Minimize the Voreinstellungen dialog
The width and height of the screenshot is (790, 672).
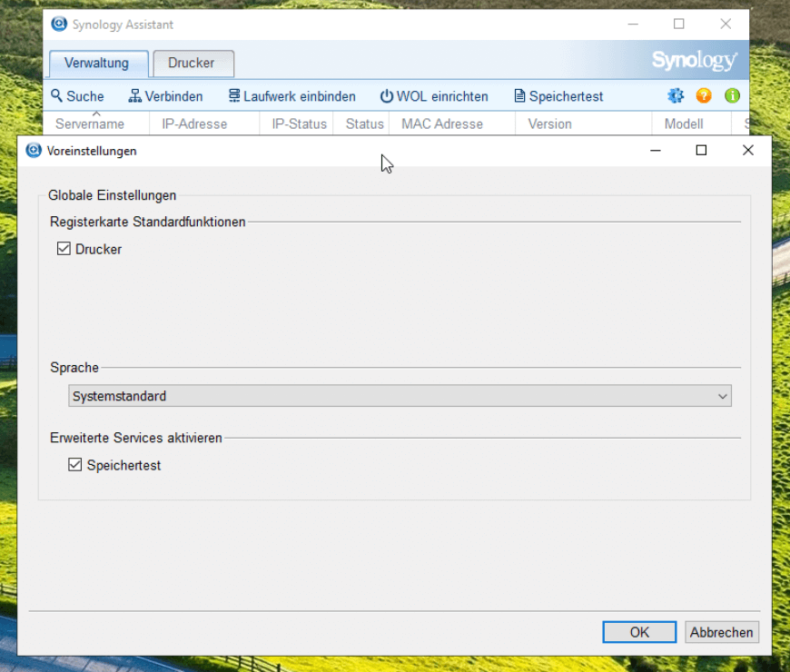pyautogui.click(x=655, y=150)
